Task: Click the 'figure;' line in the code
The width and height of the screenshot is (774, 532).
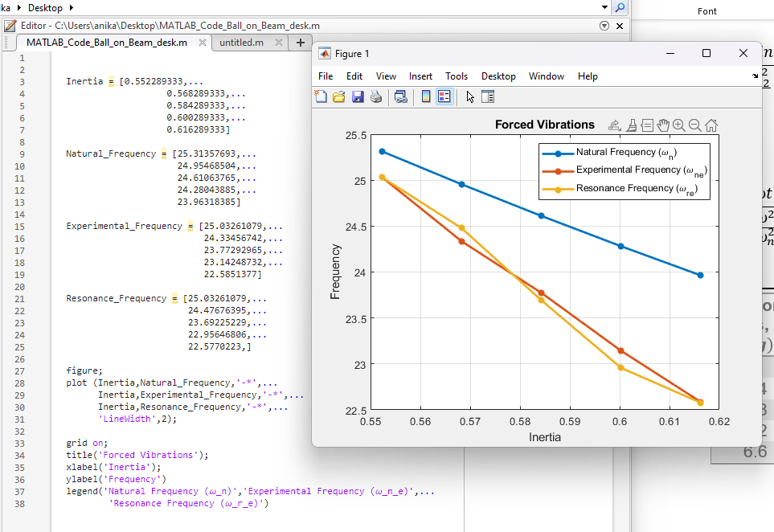Action: tap(84, 370)
